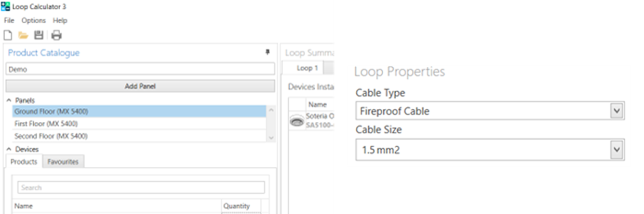Click the Loop Calculator app icon
This screenshot has width=644, height=214.
click(5, 7)
